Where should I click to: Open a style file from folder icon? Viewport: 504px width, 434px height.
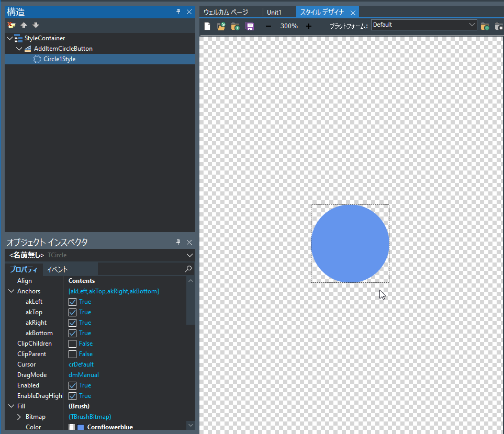click(221, 26)
